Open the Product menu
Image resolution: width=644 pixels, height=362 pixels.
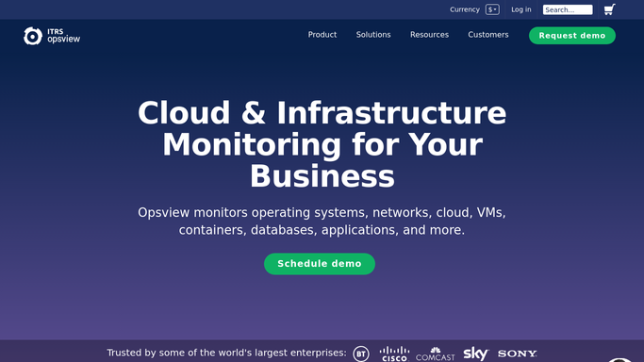pyautogui.click(x=322, y=35)
